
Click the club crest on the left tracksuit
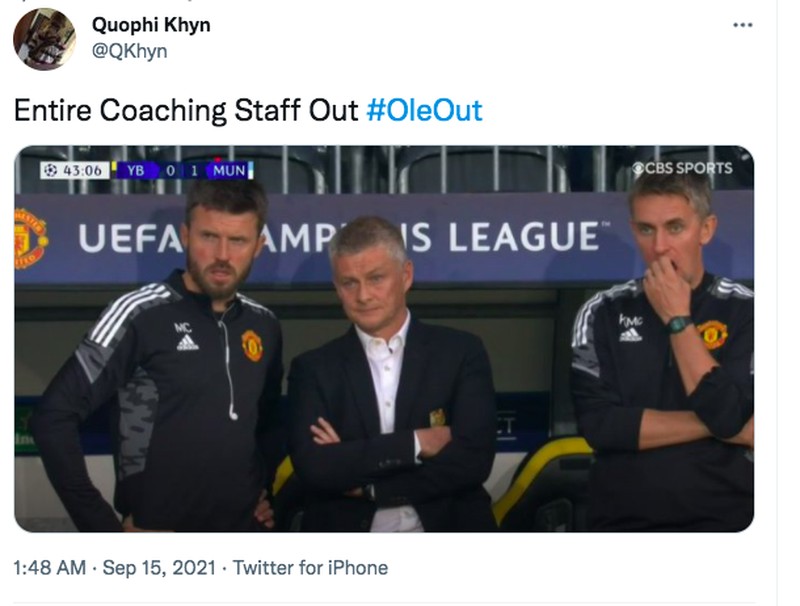(252, 345)
